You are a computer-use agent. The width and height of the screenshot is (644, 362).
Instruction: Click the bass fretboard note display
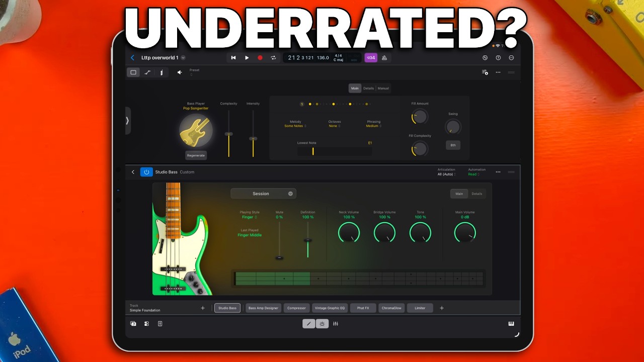coord(359,279)
